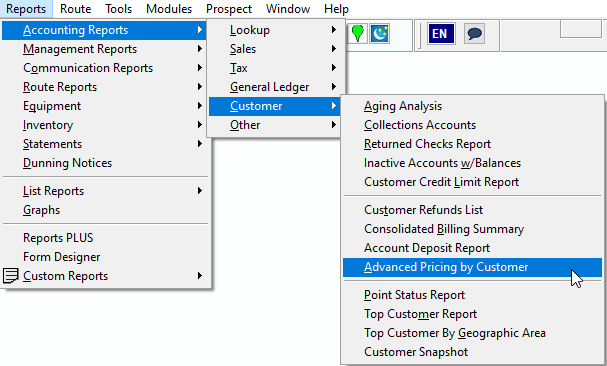Open Customer Credit Limit Report
The height and width of the screenshot is (366, 607).
tap(472, 182)
